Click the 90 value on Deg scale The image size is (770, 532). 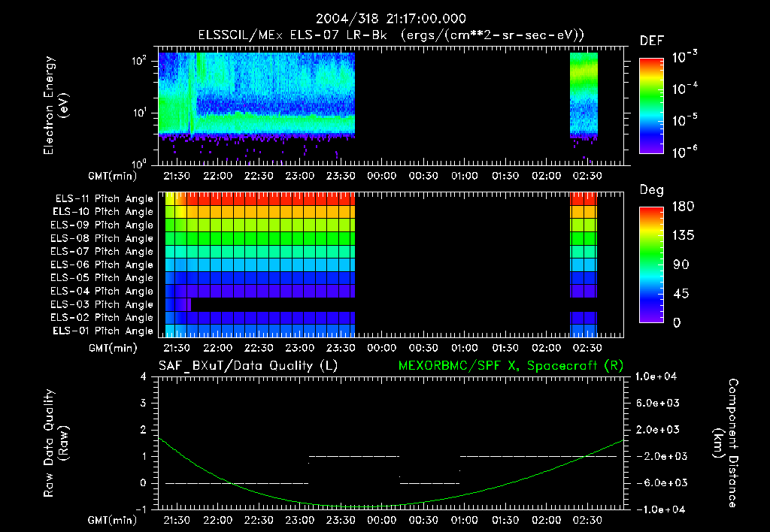click(x=681, y=265)
